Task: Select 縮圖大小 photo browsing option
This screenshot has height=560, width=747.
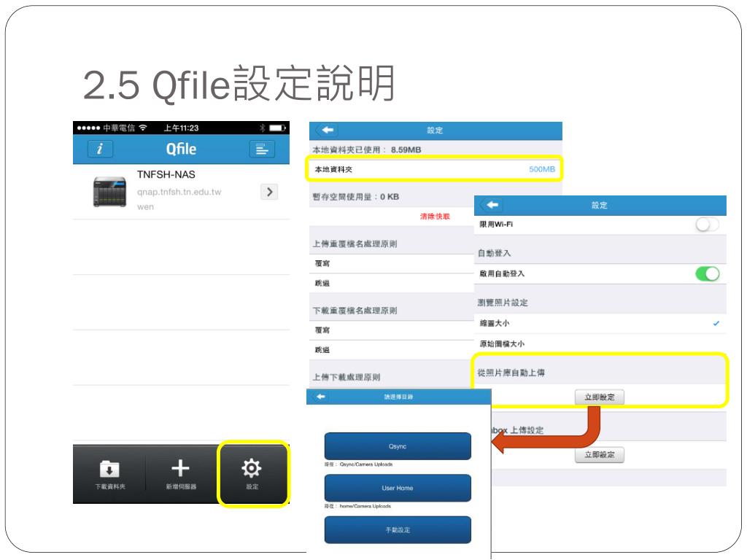Action: (x=600, y=323)
